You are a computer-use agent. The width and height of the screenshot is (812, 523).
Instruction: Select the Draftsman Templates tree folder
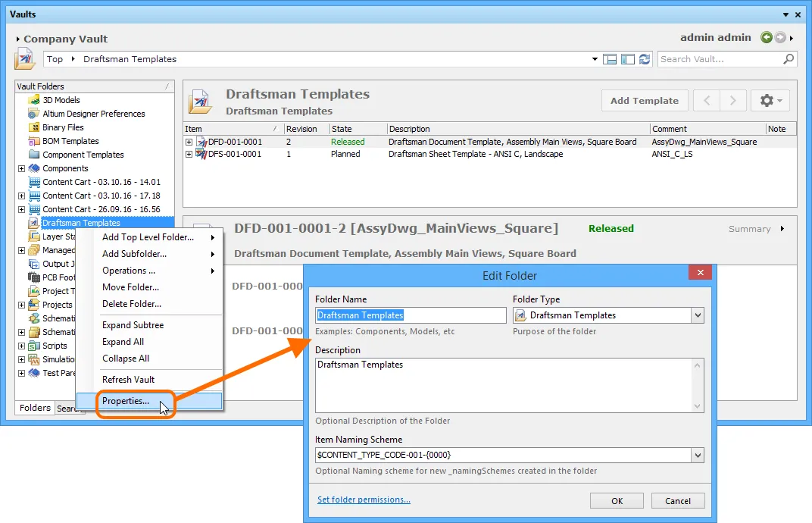(81, 223)
